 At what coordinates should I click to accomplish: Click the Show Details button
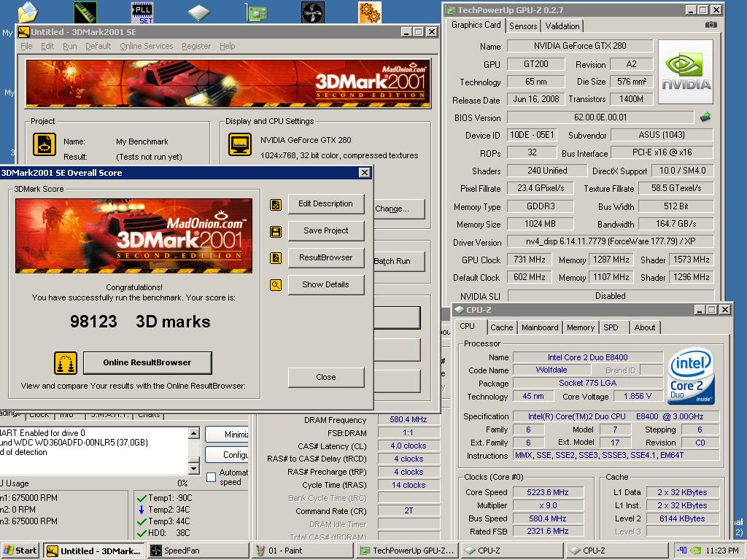326,285
